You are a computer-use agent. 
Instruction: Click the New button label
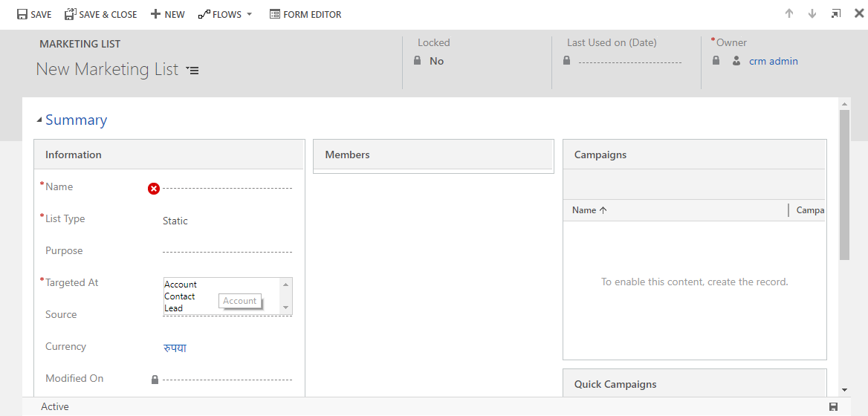click(x=175, y=14)
